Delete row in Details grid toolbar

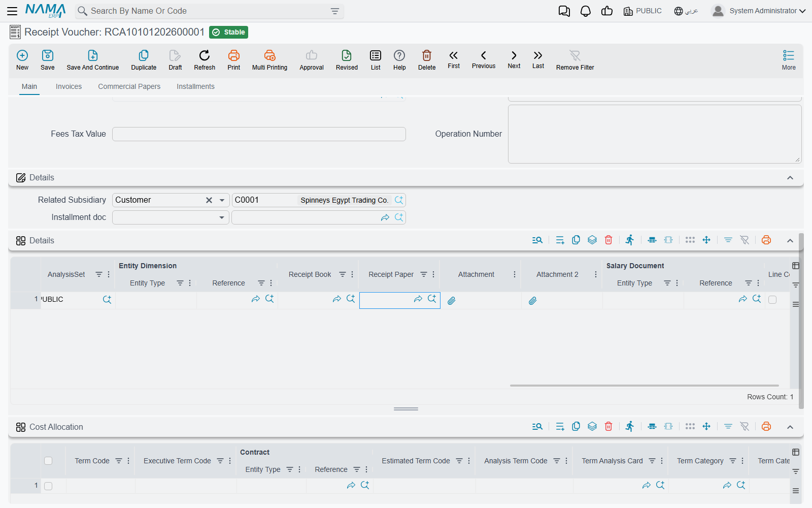608,240
